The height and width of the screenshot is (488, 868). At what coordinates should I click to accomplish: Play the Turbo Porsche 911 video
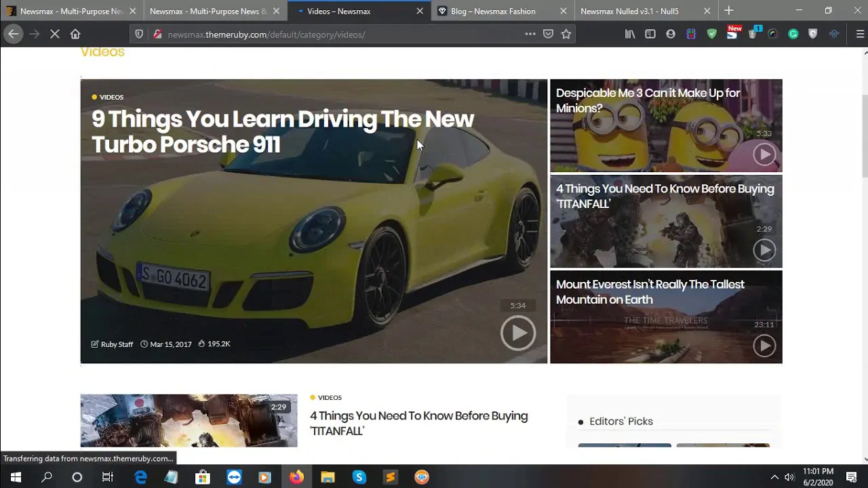pyautogui.click(x=518, y=333)
